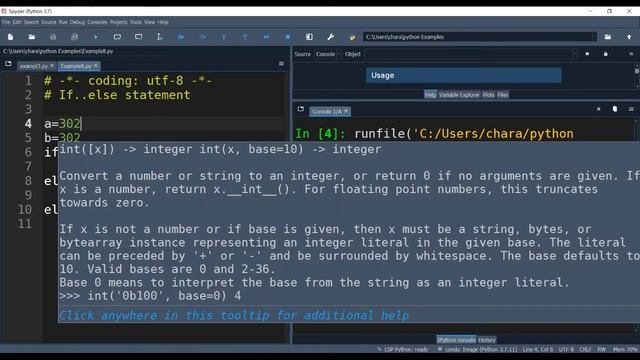Save the current file
Viewport: 640px width, 360px height.
click(x=53, y=37)
